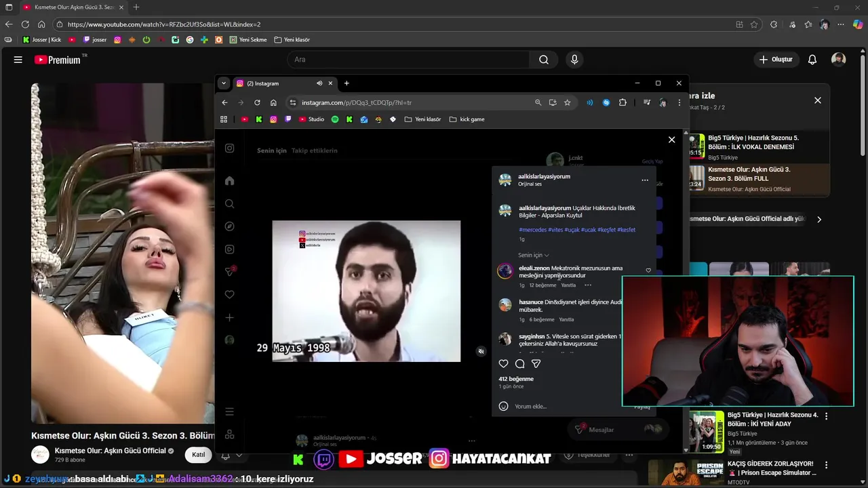Join the channel with Katıl button
The image size is (868, 488).
(x=198, y=455)
